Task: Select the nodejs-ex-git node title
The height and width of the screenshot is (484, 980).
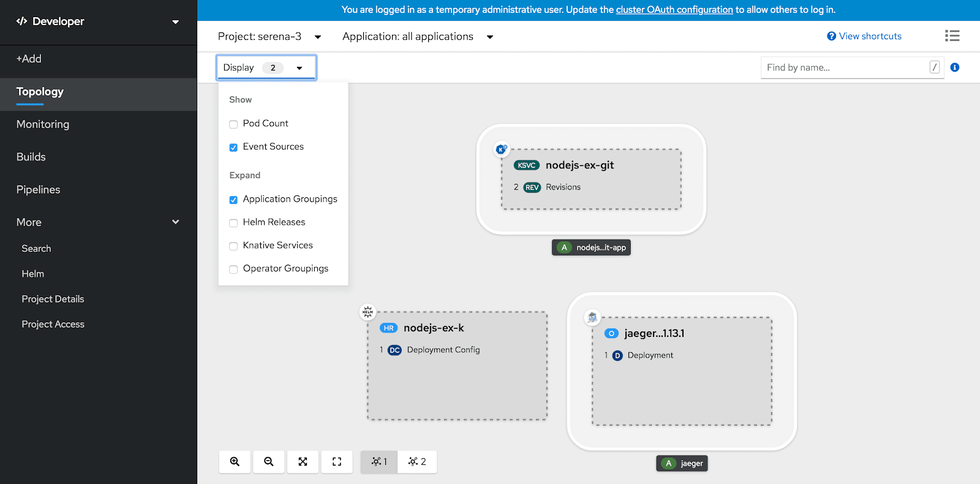Action: 579,165
